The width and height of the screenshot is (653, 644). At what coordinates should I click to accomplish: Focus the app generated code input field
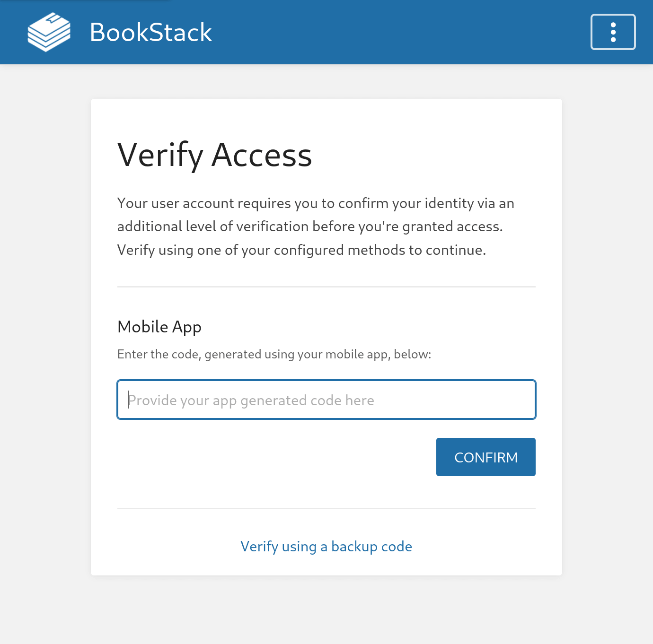point(326,400)
